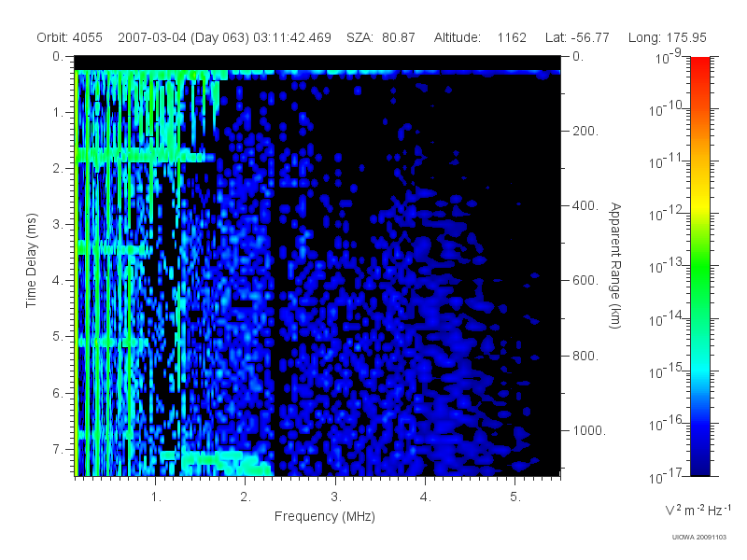Click the 'Long: 175.95' text
The image size is (747, 560).
(667, 37)
